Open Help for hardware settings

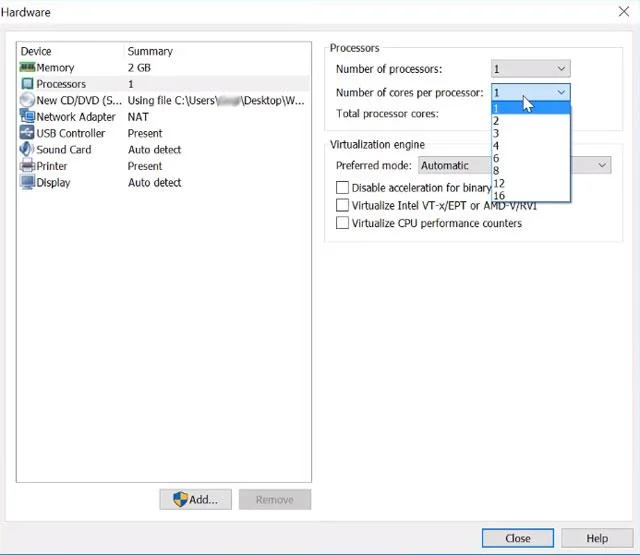tap(597, 538)
